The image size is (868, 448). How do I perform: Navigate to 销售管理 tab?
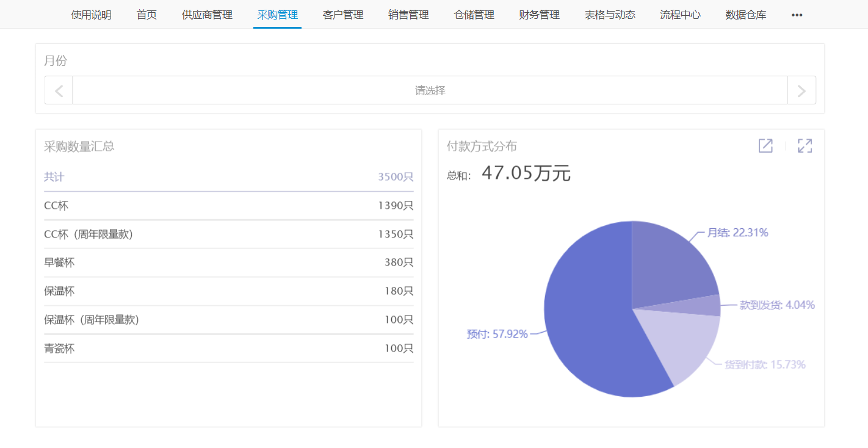point(408,15)
